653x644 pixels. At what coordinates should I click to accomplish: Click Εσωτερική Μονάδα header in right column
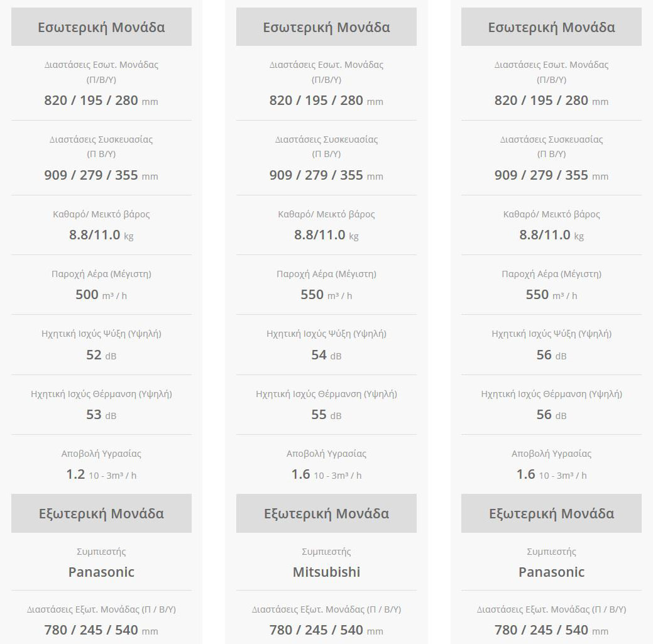tap(551, 27)
